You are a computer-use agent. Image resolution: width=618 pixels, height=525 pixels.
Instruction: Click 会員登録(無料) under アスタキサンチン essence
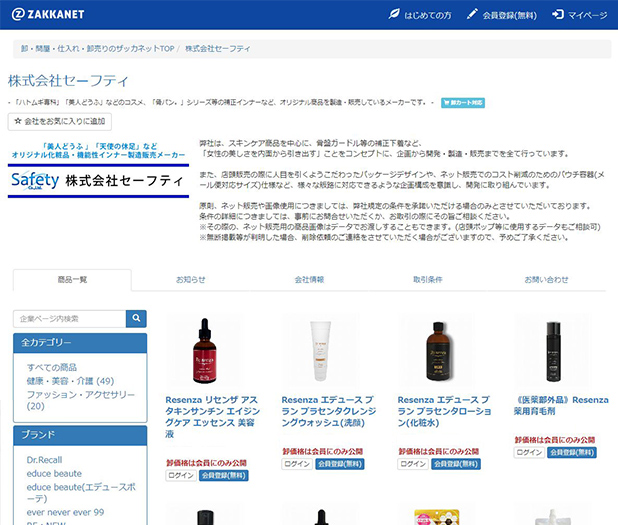pyautogui.click(x=223, y=475)
